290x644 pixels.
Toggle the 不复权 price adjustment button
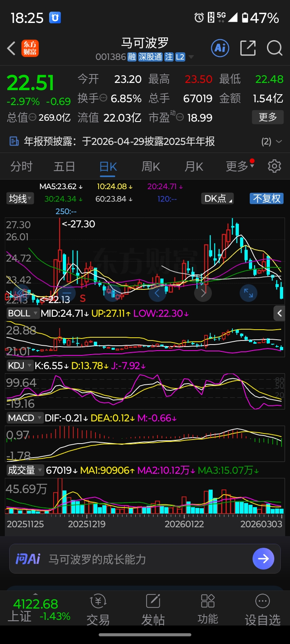[267, 198]
